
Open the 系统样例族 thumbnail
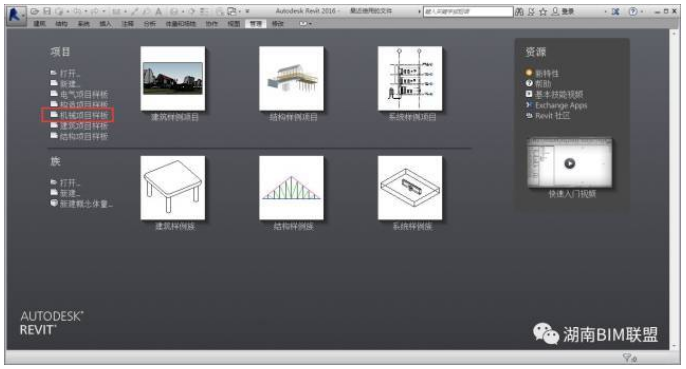coord(410,188)
